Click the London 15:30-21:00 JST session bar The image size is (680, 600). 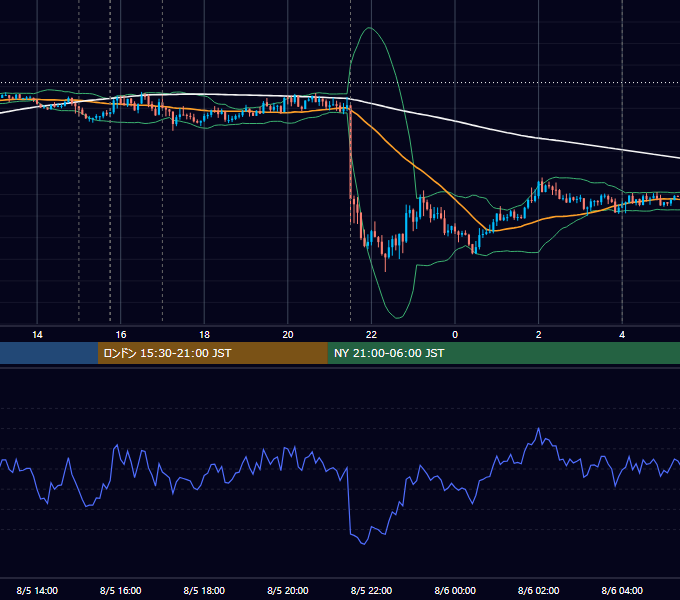[x=212, y=353]
